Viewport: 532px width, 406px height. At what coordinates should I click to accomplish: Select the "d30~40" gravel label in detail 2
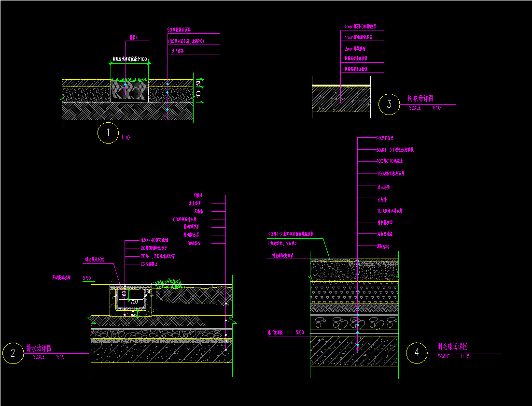tap(154, 240)
